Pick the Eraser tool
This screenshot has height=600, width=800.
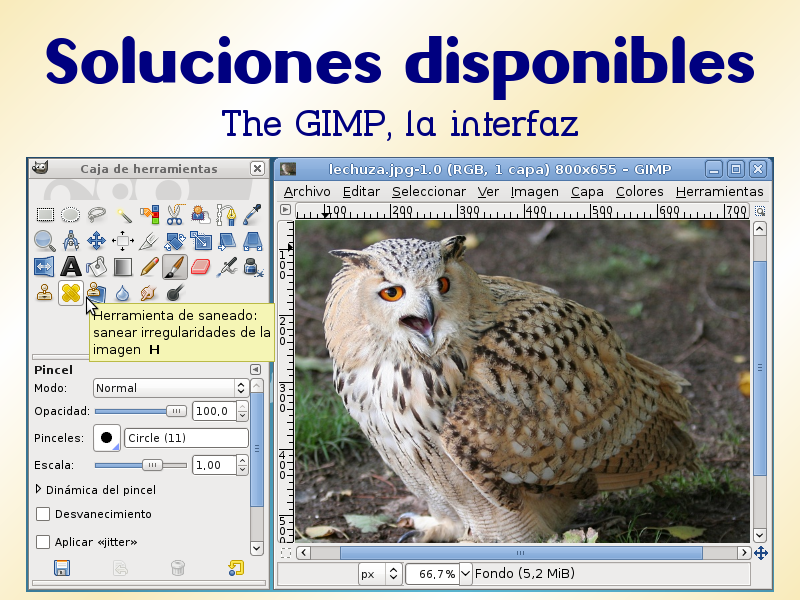click(x=198, y=266)
